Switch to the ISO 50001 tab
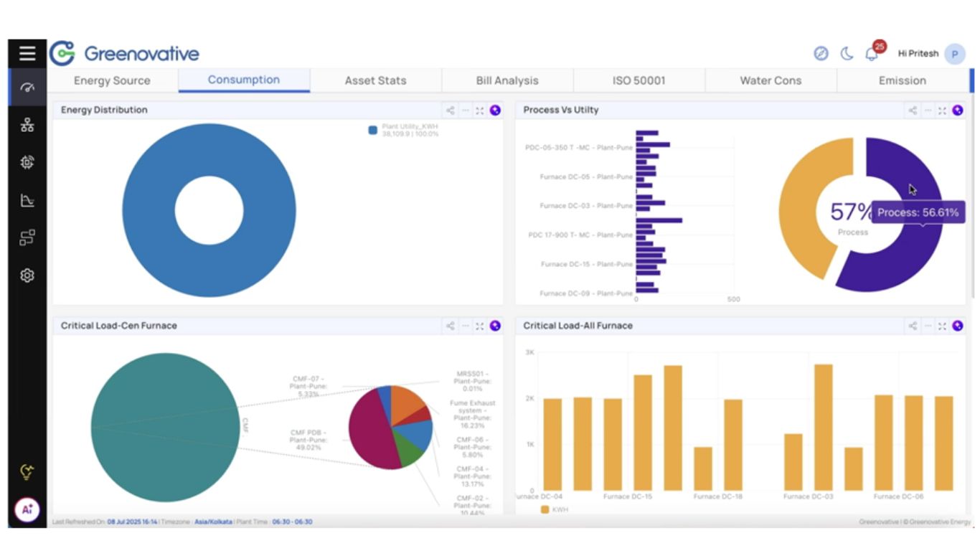This screenshot has height=551, width=980. click(x=639, y=80)
